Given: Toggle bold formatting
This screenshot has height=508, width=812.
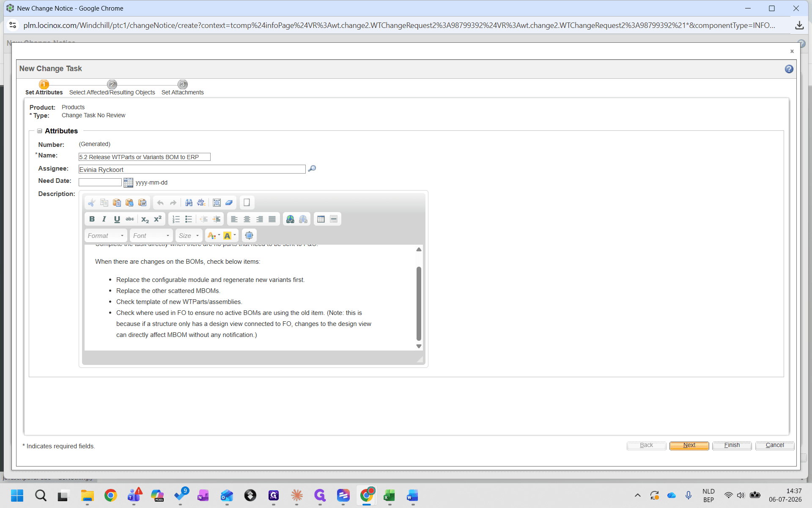Looking at the screenshot, I should [92, 219].
